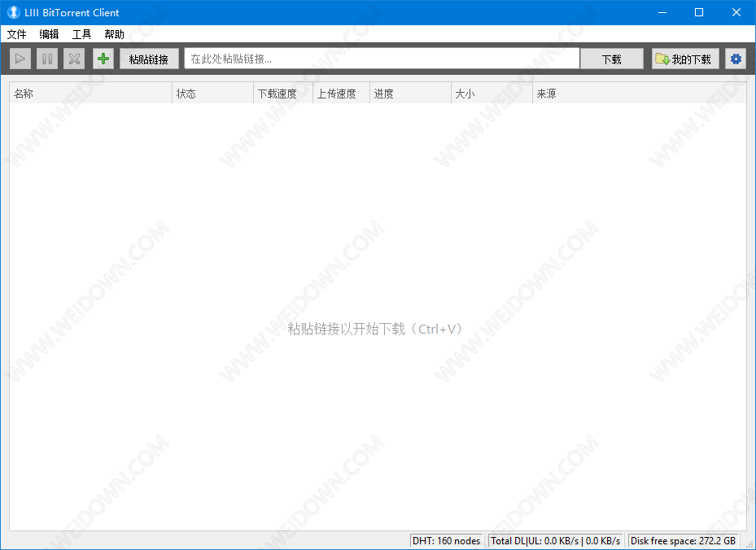The height and width of the screenshot is (550, 756).
Task: Open the 帮助 menu
Action: click(115, 34)
